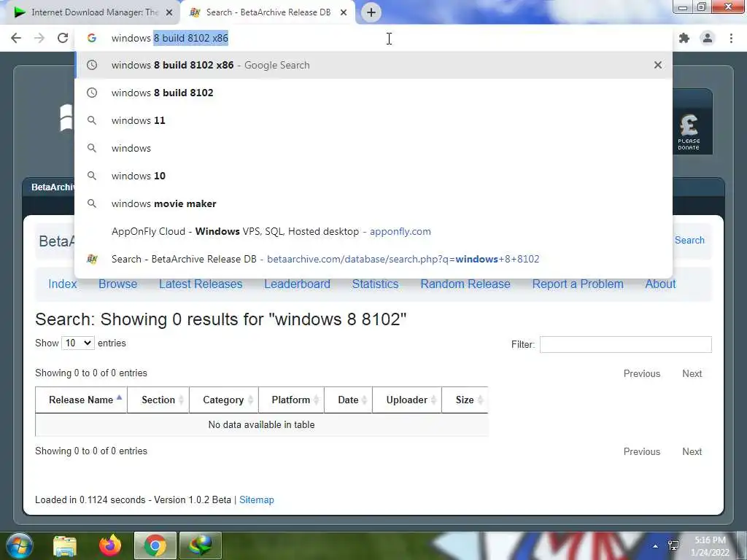This screenshot has height=560, width=747.
Task: Click the browser forward arrow
Action: [x=39, y=38]
